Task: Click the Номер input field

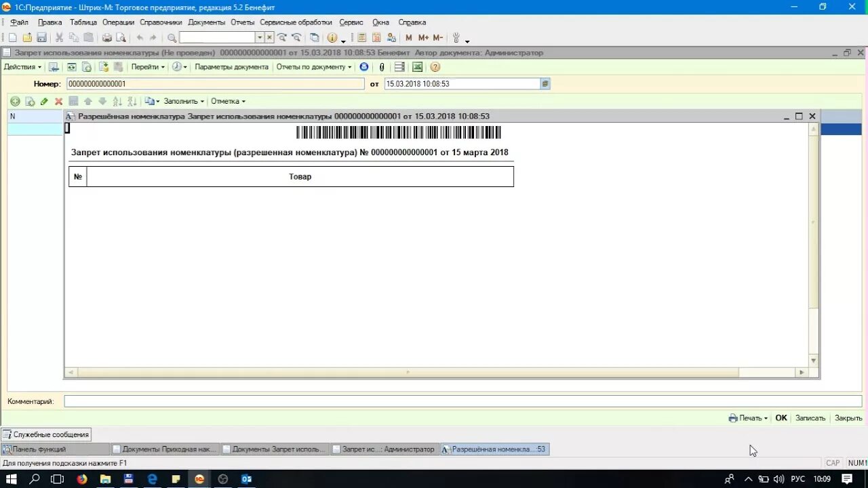Action: coord(215,84)
